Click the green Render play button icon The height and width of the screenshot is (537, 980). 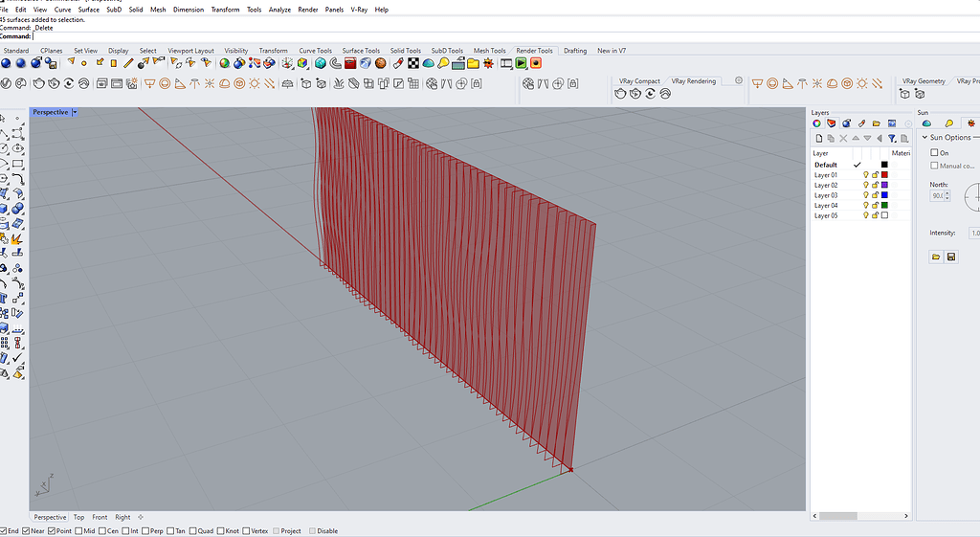coord(521,63)
